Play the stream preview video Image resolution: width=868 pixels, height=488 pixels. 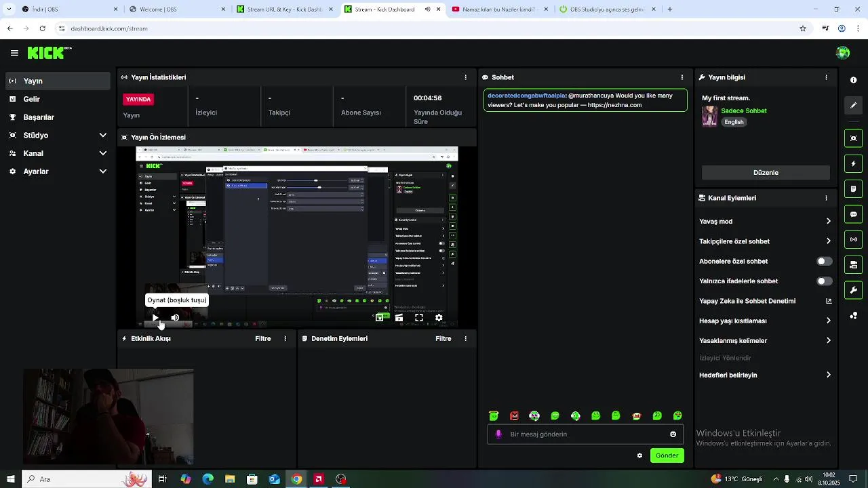click(155, 317)
